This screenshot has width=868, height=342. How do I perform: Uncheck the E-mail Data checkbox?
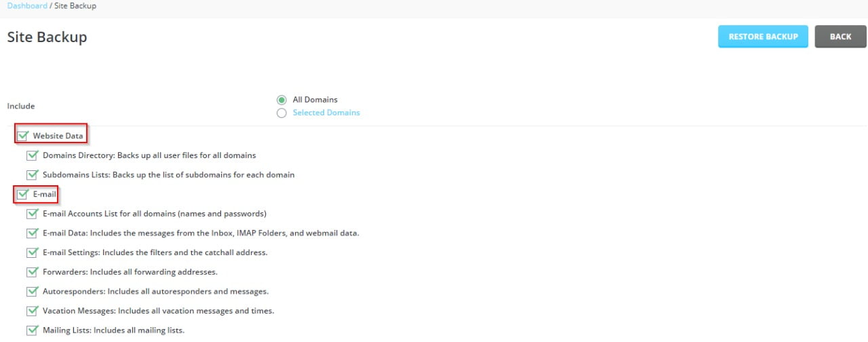pos(32,233)
